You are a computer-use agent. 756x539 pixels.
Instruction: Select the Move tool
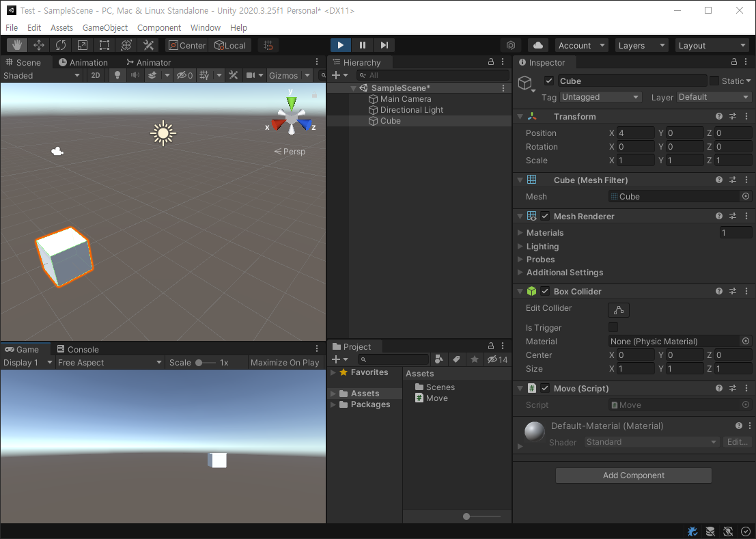point(39,45)
